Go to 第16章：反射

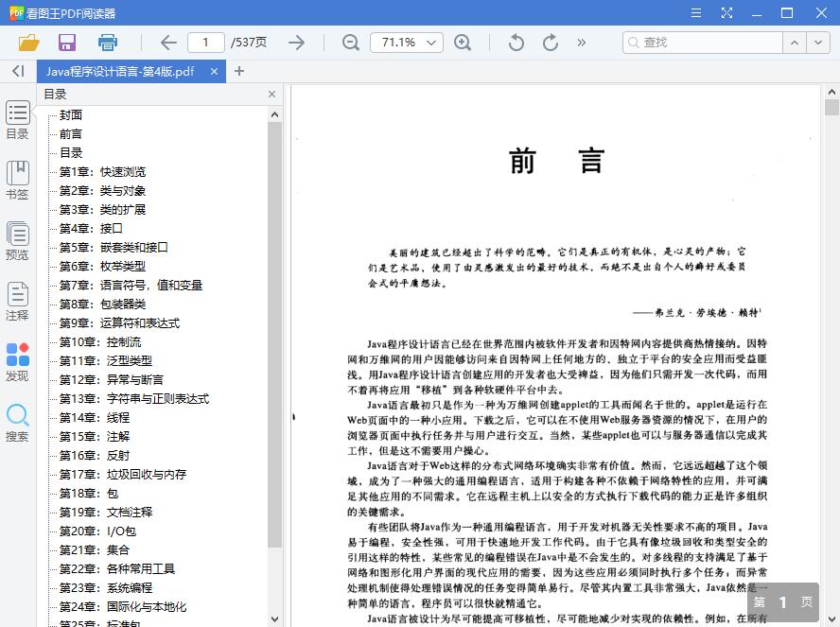[95, 456]
